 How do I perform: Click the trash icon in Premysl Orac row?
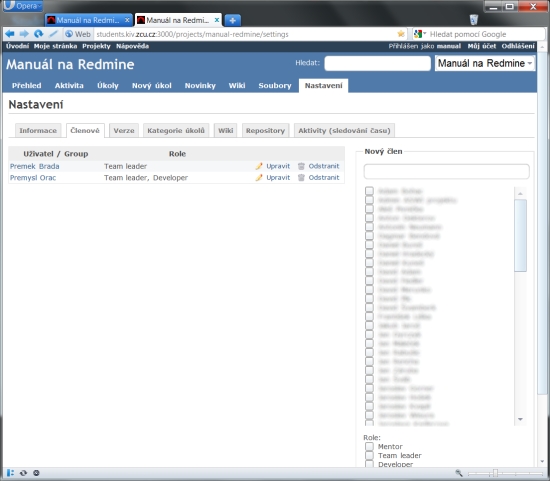301,178
